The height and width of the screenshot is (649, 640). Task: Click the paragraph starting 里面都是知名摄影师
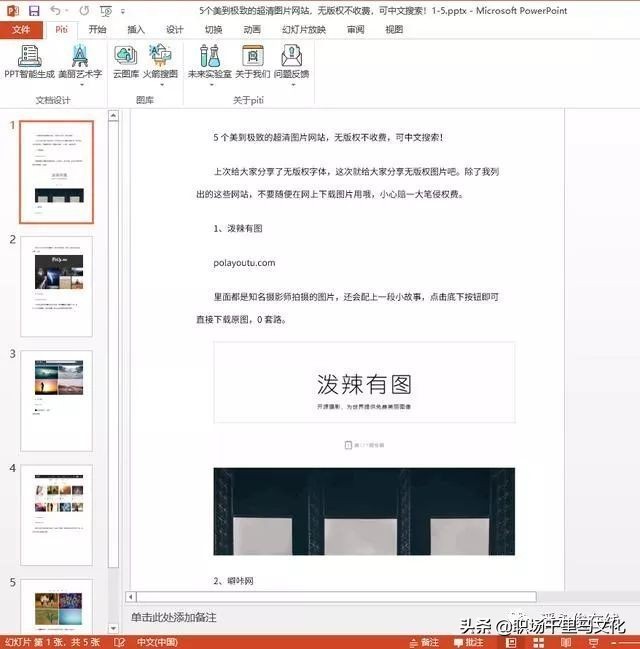(x=348, y=308)
